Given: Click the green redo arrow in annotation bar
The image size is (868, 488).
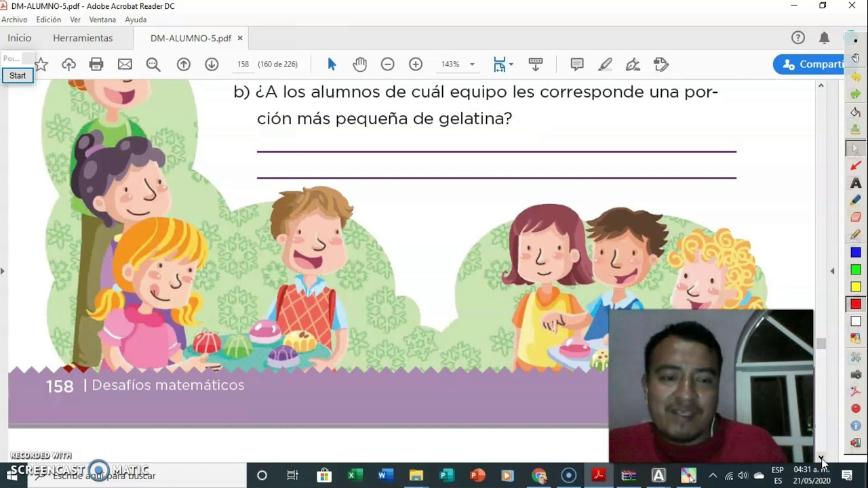Looking at the screenshot, I should 856,94.
